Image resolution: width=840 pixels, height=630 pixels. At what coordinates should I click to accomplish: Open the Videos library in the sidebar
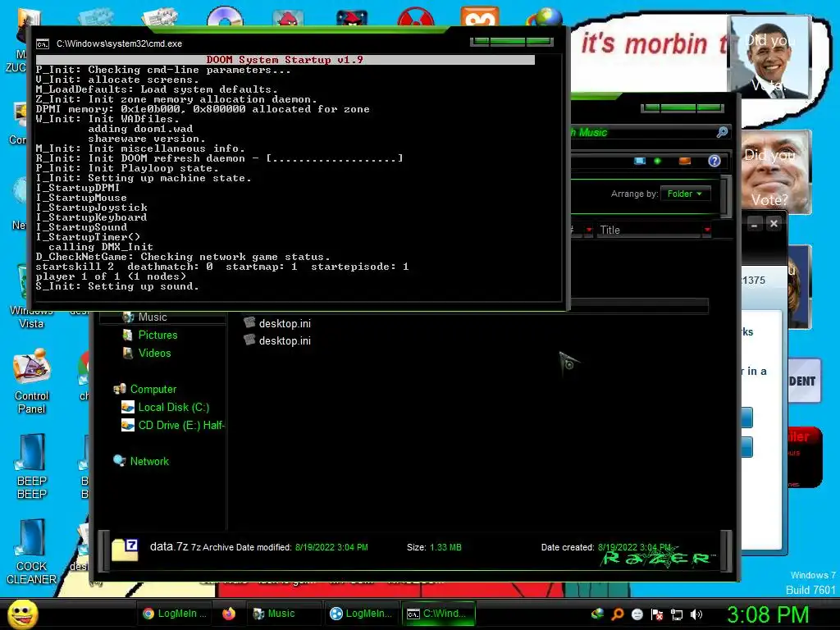154,353
